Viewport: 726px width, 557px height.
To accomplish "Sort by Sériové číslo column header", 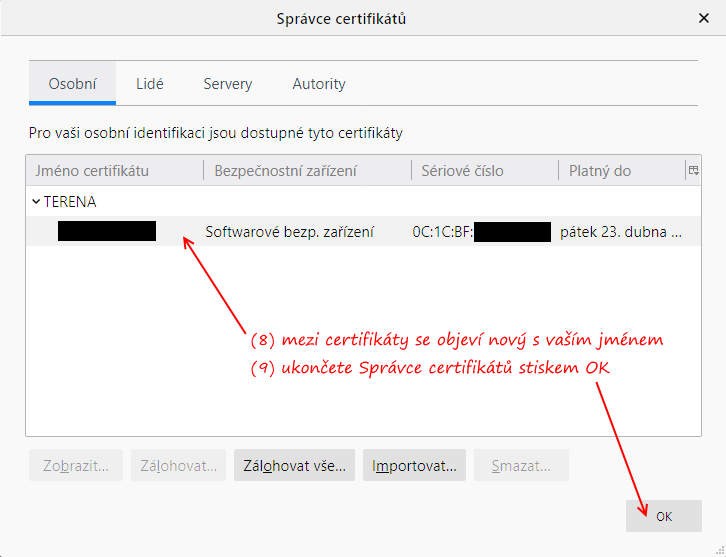I will pyautogui.click(x=485, y=170).
